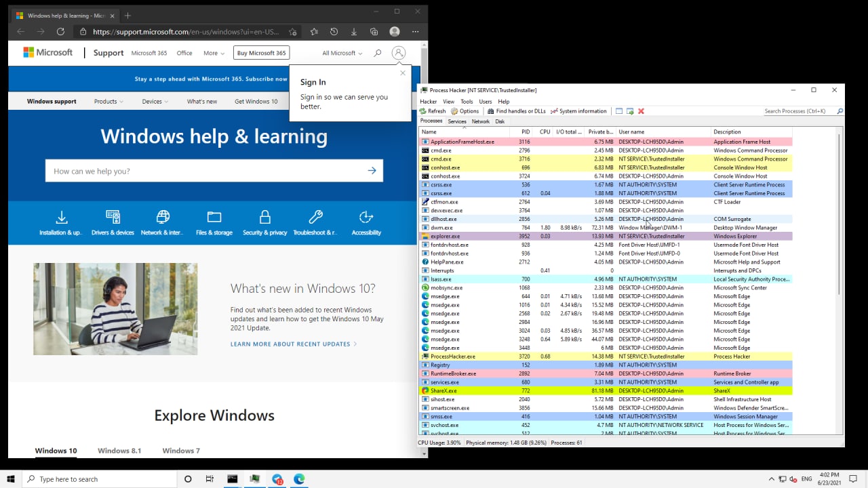
Task: Close the Windows help & learning tab
Action: click(113, 16)
